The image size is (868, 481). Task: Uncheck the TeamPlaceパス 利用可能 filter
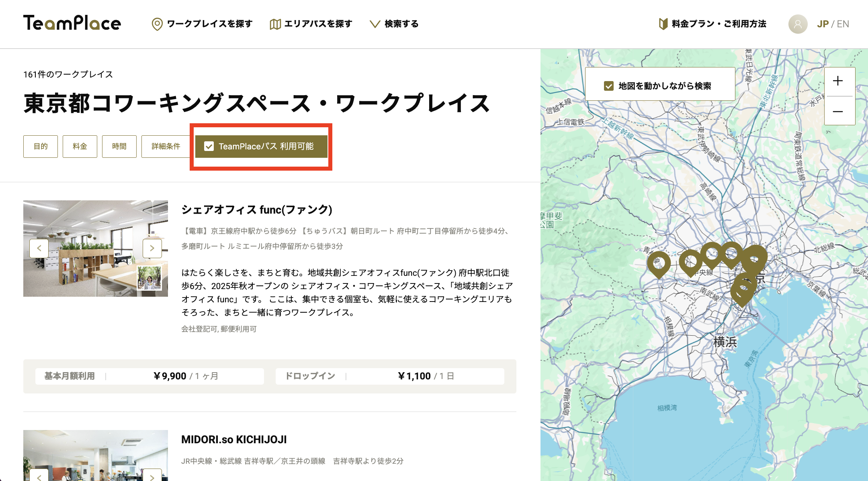(x=209, y=147)
